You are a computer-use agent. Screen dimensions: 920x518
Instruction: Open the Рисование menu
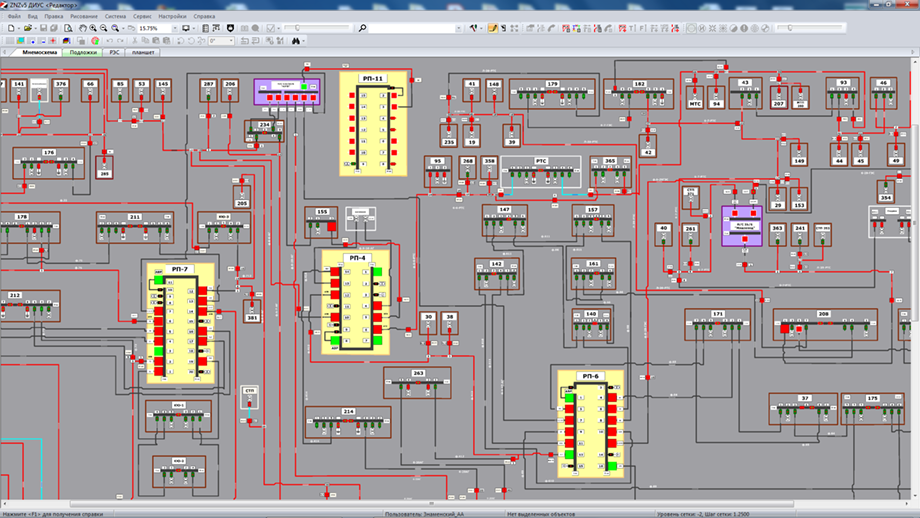coord(84,17)
